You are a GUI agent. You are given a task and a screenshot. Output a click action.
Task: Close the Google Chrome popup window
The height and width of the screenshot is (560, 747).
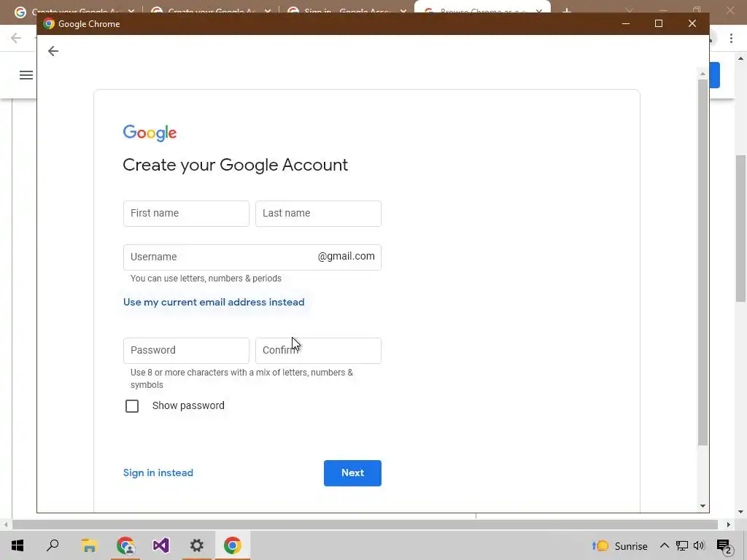pos(692,23)
